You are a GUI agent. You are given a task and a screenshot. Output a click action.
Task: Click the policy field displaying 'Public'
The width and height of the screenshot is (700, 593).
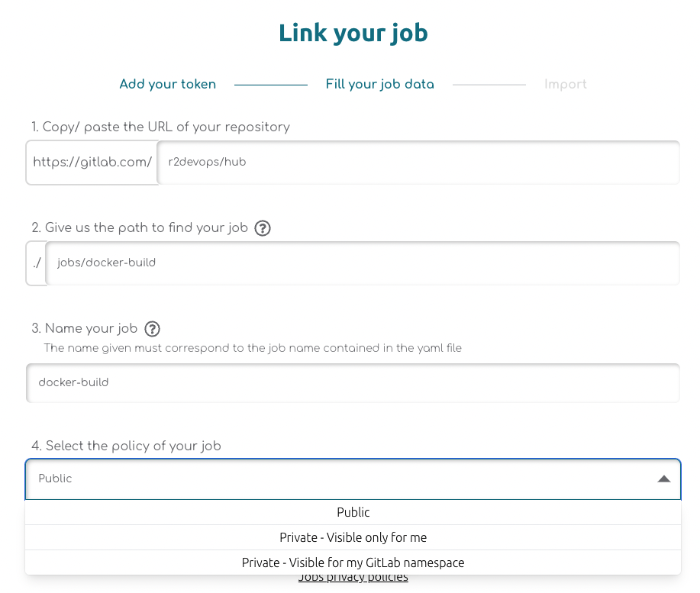pyautogui.click(x=305, y=479)
